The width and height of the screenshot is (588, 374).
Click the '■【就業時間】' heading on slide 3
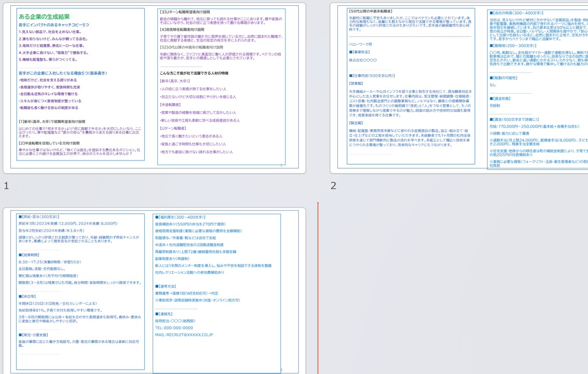(29, 255)
